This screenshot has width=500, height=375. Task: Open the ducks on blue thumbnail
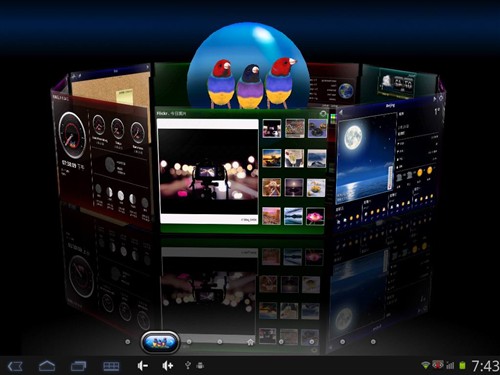pyautogui.click(x=317, y=128)
